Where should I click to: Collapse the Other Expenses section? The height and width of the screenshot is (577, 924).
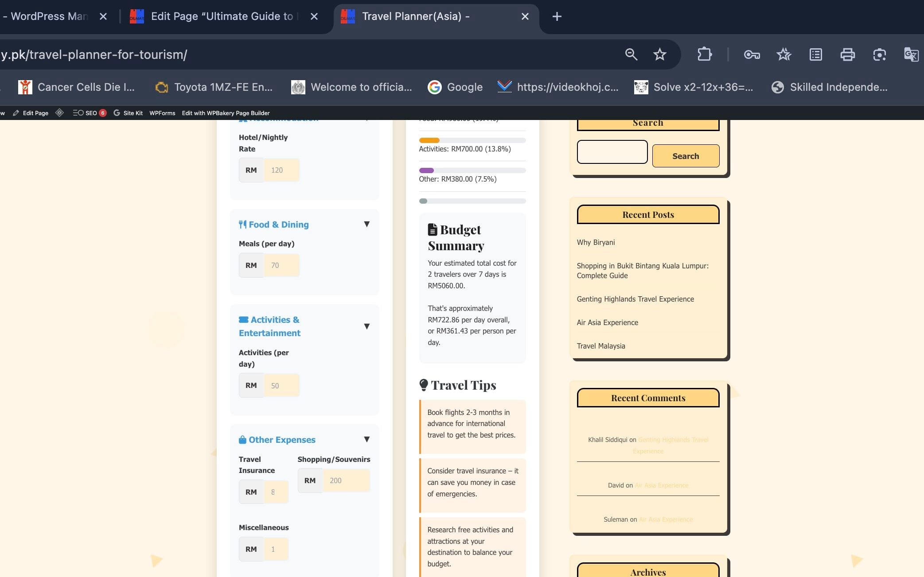[366, 439]
